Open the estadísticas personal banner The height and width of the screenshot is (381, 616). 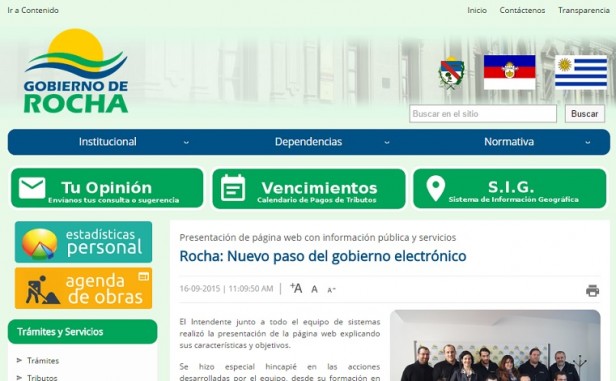(83, 242)
